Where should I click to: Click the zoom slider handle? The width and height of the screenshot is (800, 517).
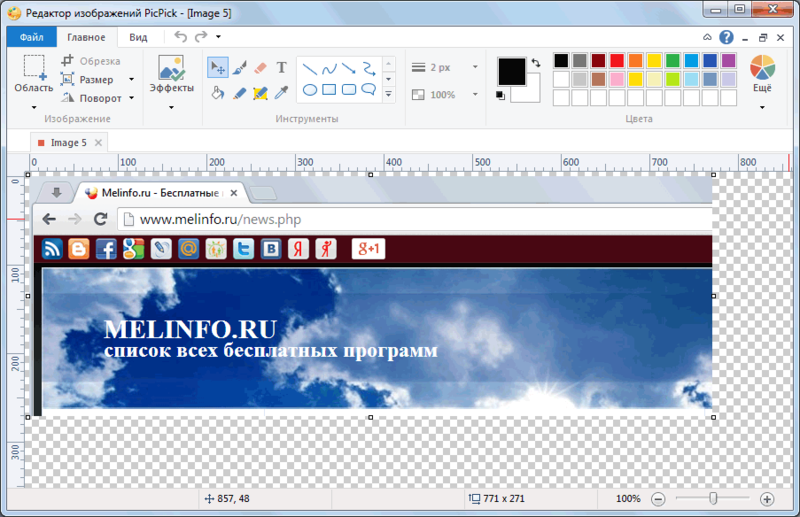713,498
